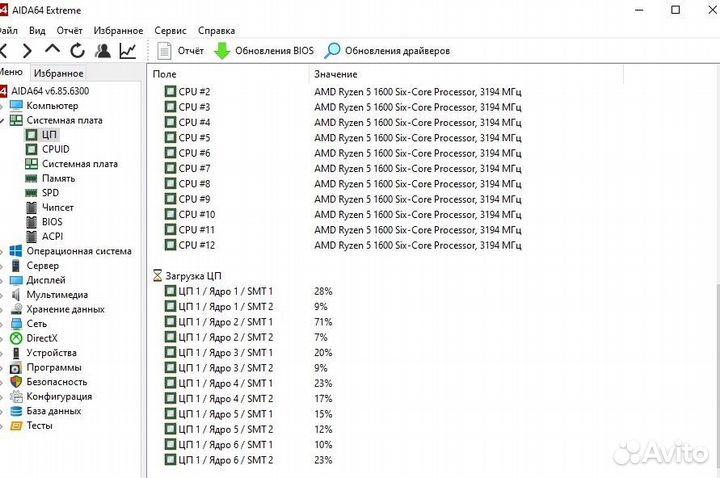Select row ЦП 1 / Ядро 3 / SMT 2
Viewport: 720px width, 478px height.
click(x=248, y=368)
